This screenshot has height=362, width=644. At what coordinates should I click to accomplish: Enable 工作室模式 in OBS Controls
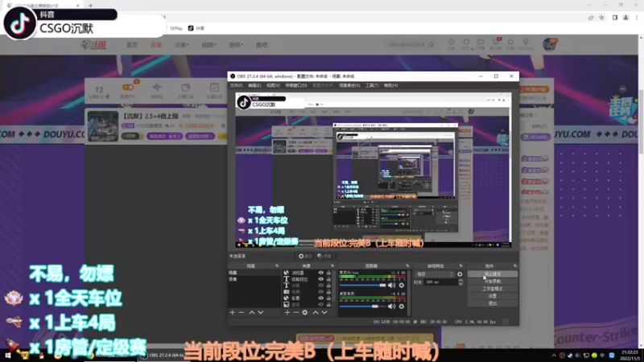coord(493,289)
